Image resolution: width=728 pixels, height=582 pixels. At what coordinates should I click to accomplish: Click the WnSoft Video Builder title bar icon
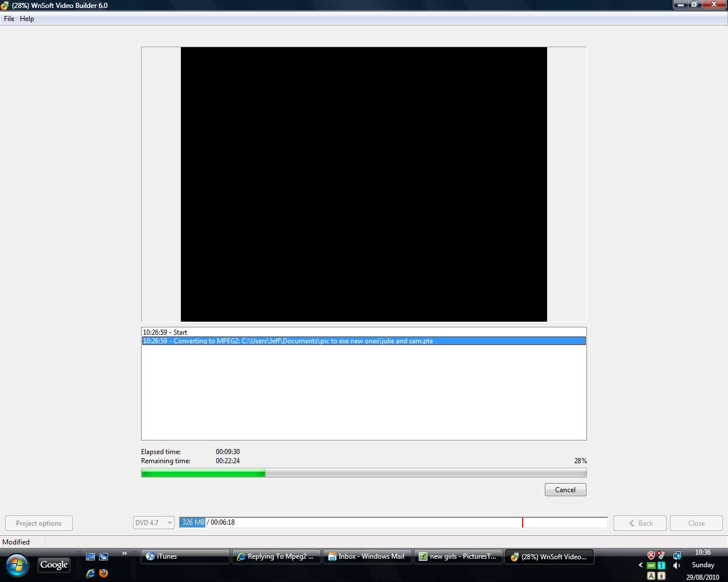click(5, 6)
